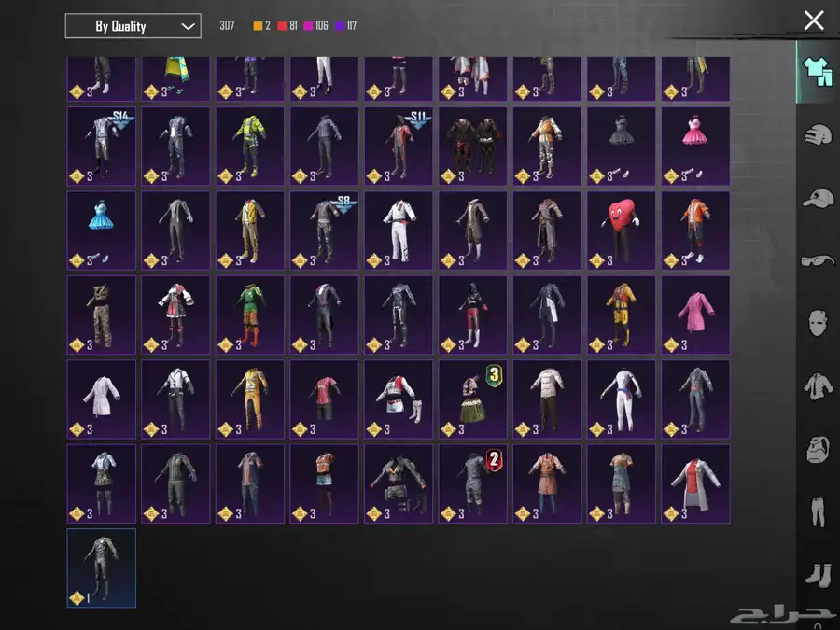840x630 pixels.
Task: Pick the black tutu dress
Action: [x=622, y=147]
